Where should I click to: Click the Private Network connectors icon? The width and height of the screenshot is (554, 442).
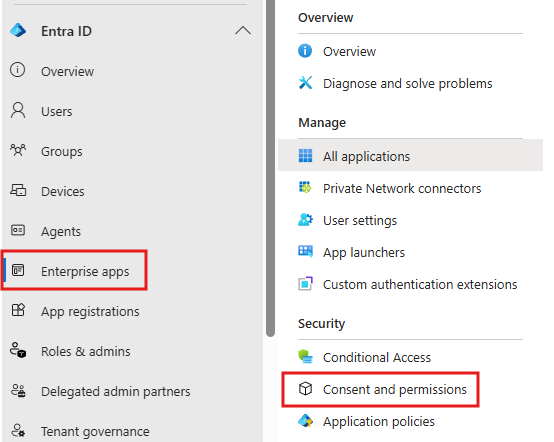[x=305, y=188]
